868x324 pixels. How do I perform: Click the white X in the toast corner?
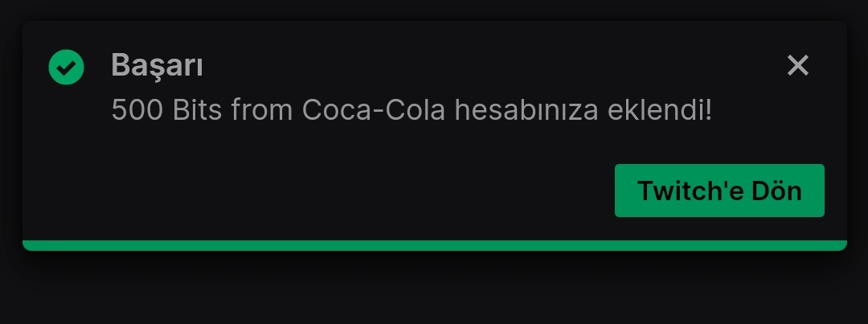coord(798,65)
